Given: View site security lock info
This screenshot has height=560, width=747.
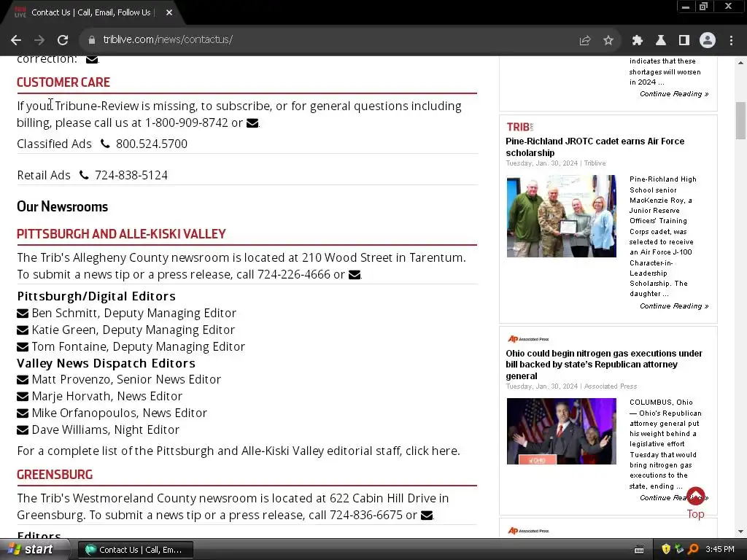Looking at the screenshot, I should tap(91, 41).
